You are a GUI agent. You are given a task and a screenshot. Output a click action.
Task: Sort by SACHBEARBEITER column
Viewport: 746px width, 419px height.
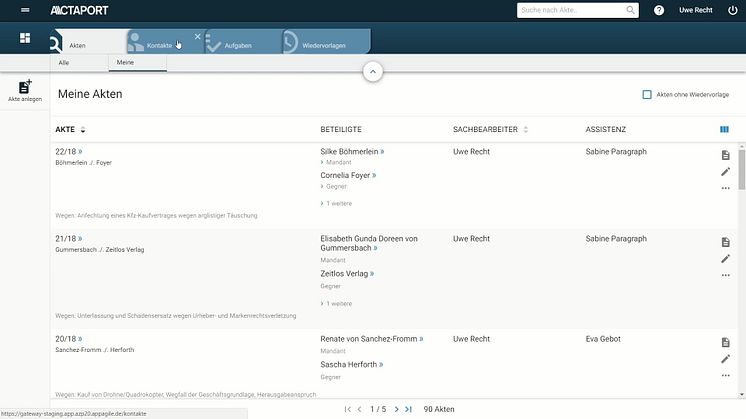pos(491,129)
